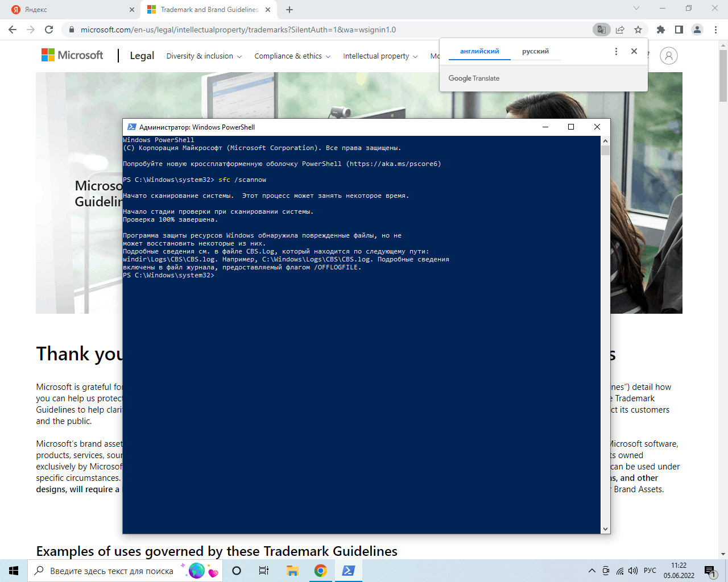The image size is (728, 582).
Task: Close the Trademark and Brand Guidelines tab
Action: coord(268,10)
